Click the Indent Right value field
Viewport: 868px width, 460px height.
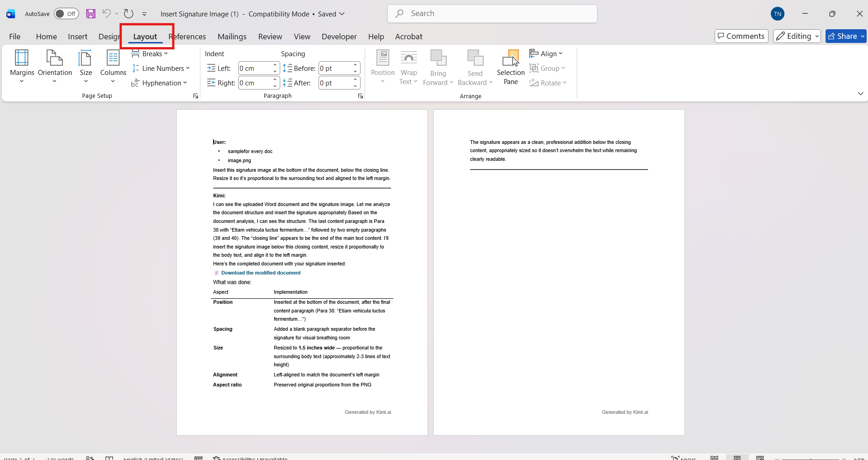tap(255, 83)
